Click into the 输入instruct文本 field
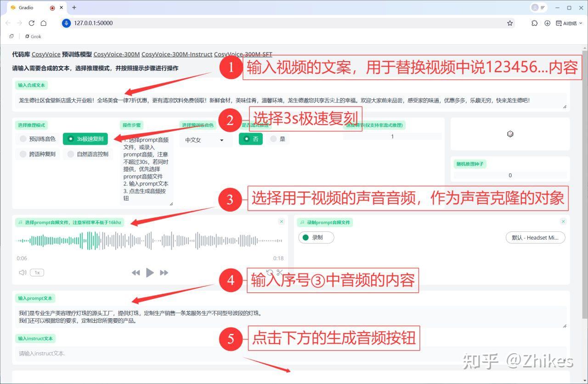 [x=291, y=354]
